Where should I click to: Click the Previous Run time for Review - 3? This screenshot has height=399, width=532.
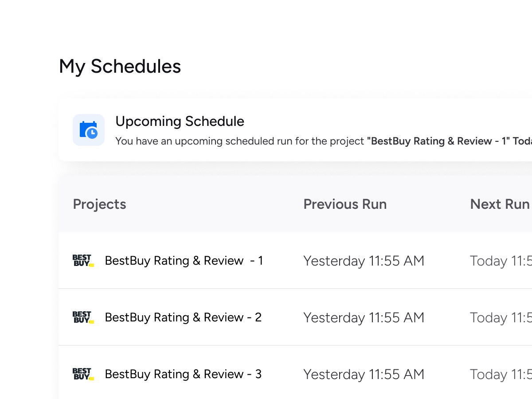tap(364, 374)
